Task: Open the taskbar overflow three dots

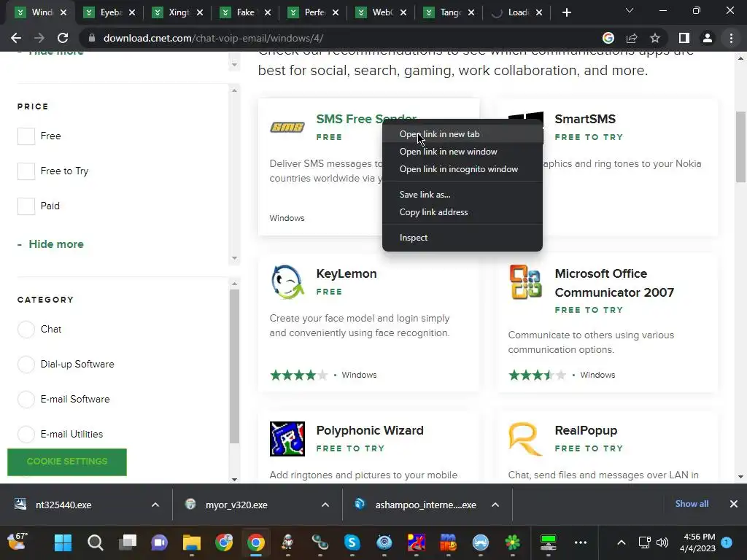Action: (x=580, y=542)
